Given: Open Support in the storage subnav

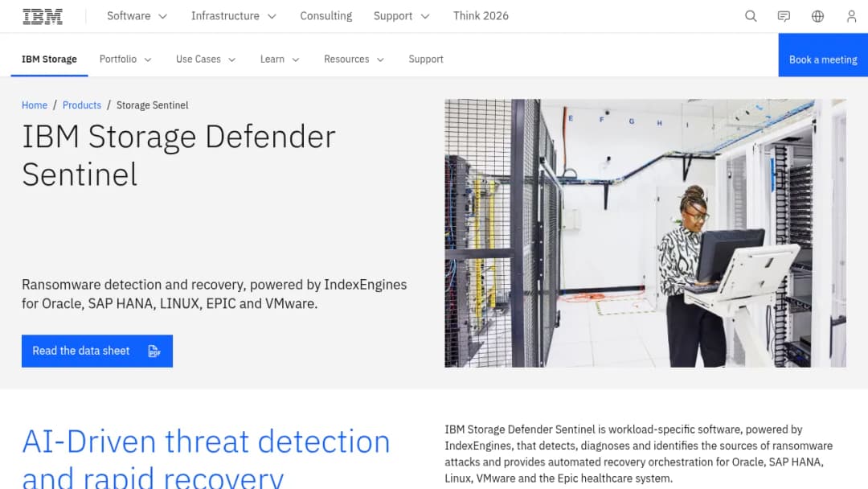Looking at the screenshot, I should point(426,60).
